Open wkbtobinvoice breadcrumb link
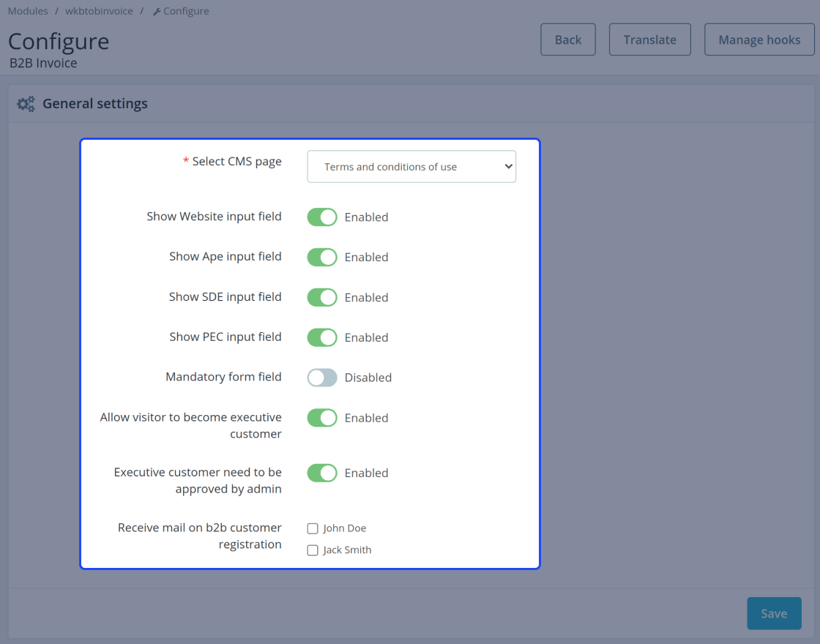 point(99,11)
